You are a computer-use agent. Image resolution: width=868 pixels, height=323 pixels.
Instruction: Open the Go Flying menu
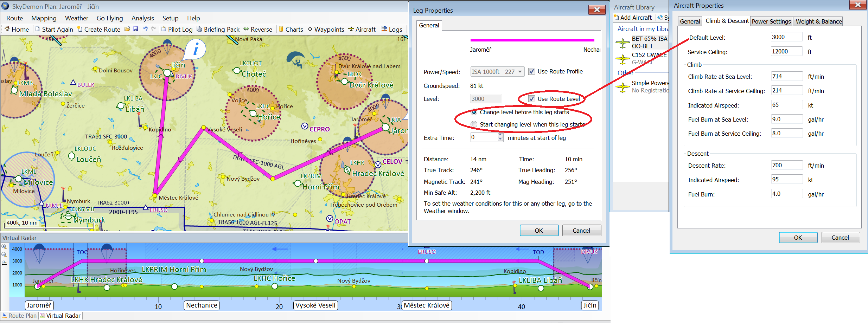tap(110, 18)
